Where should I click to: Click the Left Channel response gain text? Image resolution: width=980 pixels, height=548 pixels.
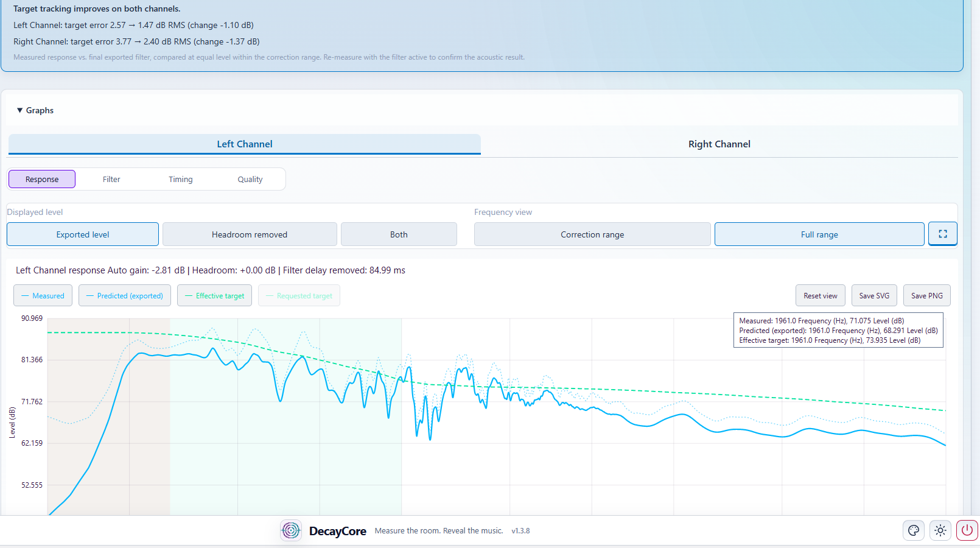211,270
